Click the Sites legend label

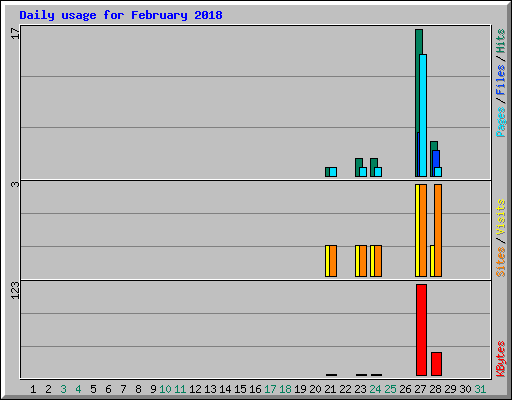tap(501, 262)
